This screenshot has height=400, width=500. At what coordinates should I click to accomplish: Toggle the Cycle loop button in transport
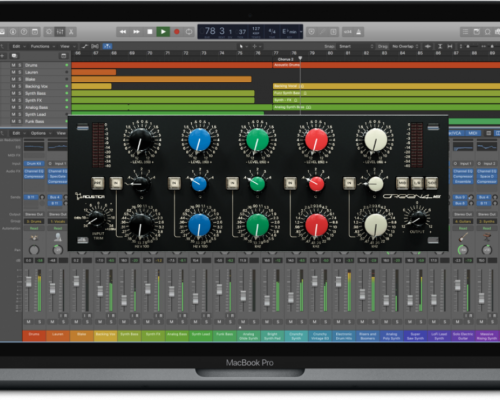(189, 32)
